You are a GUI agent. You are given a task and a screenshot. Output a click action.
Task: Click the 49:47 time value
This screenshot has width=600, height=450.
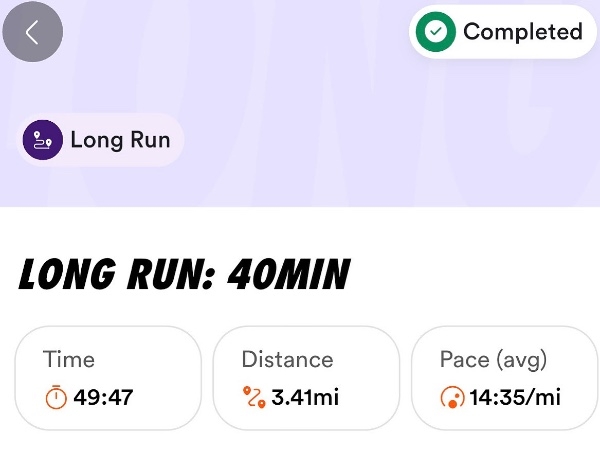(x=103, y=398)
